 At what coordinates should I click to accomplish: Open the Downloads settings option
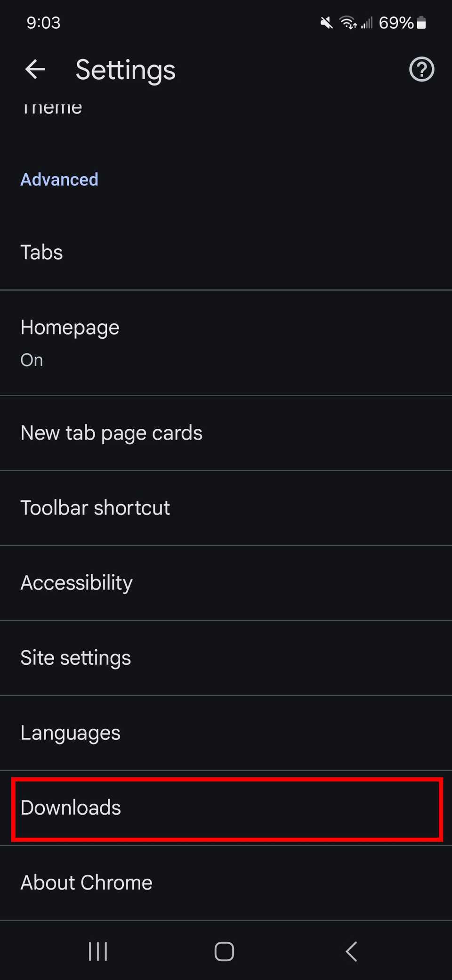pos(226,808)
